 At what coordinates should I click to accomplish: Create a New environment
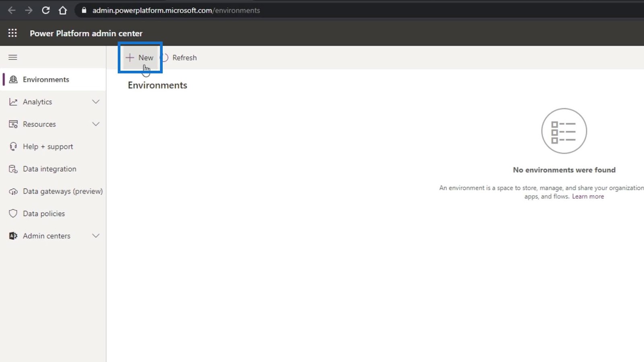(140, 58)
